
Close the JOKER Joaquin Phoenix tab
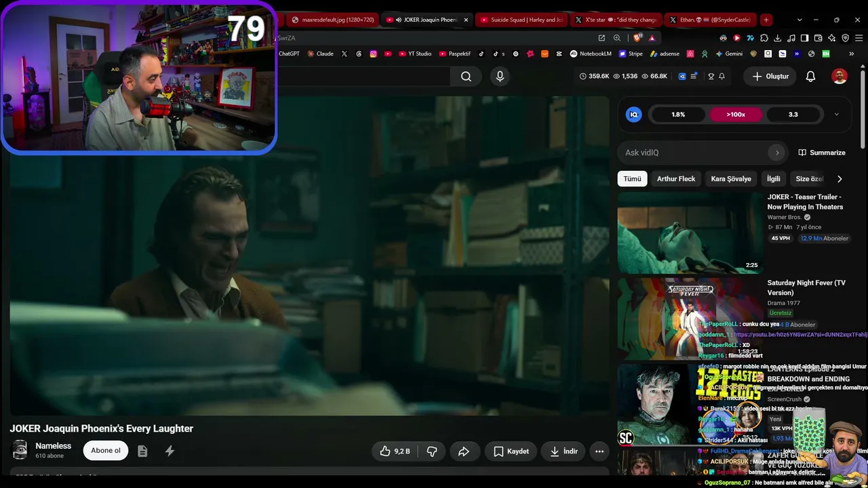[466, 20]
